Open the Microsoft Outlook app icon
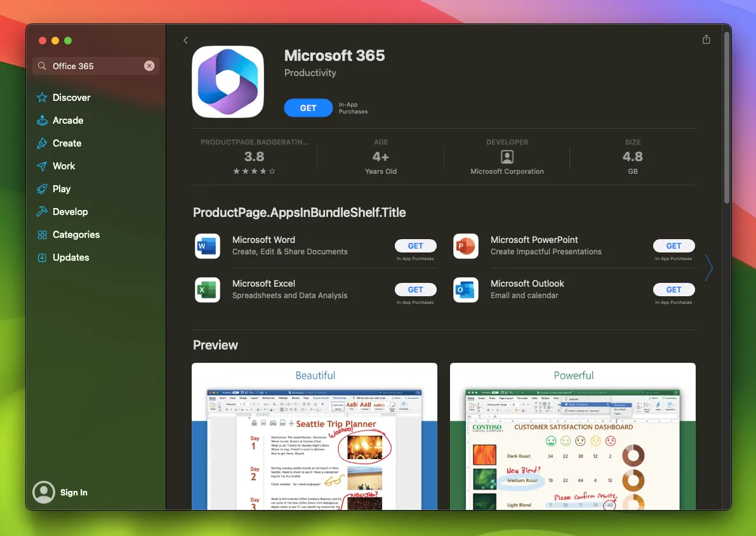 point(465,290)
